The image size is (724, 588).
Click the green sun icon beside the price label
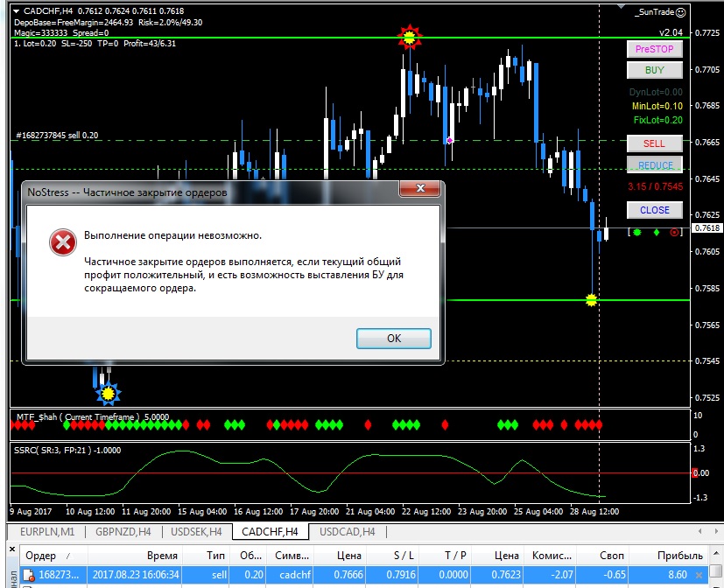(x=637, y=232)
